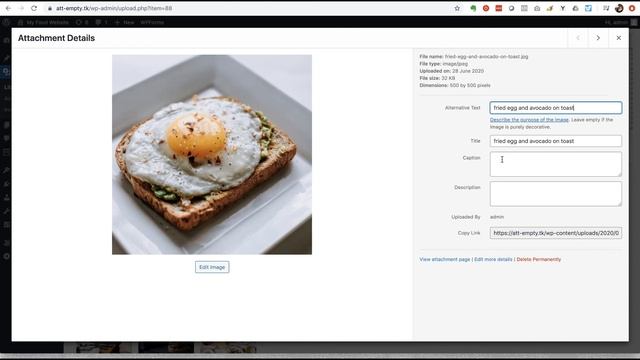Reload the page with the refresh icon
This screenshot has width=640, height=360.
[x=34, y=8]
